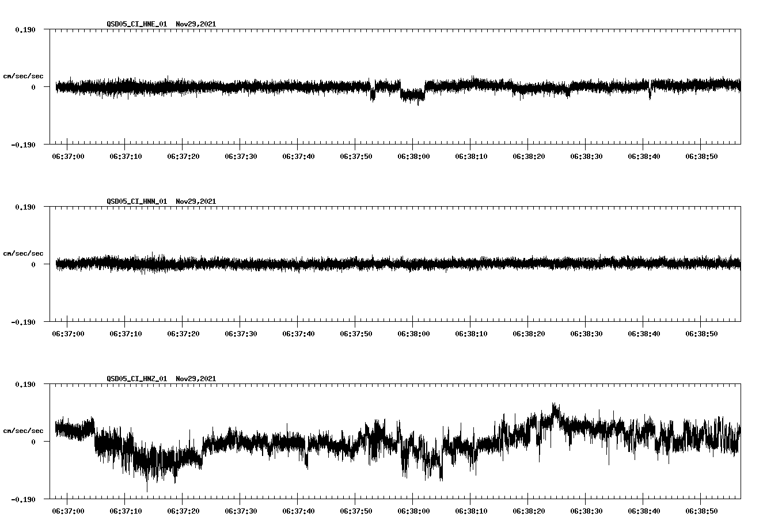The image size is (782, 532).
Task: Click the 06:38:00 time label under HNE plot
Action: [413, 157]
